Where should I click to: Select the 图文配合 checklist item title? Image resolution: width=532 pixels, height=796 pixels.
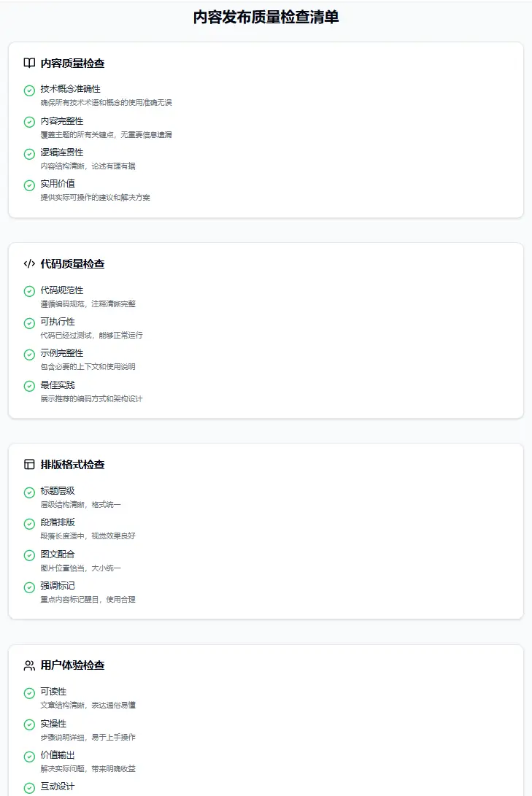pyautogui.click(x=58, y=554)
